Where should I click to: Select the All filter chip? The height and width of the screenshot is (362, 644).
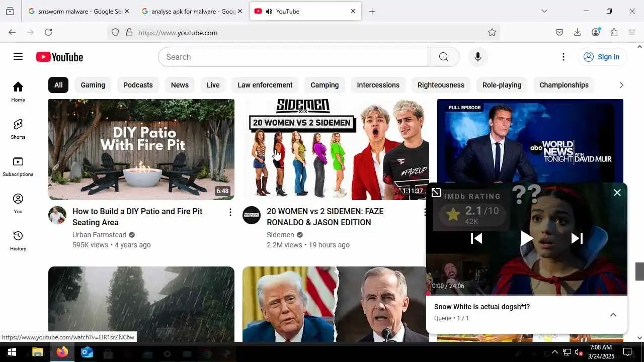[58, 85]
